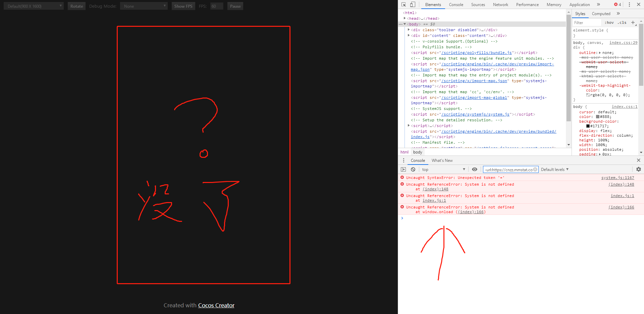Clear the console icon
The image size is (644, 314).
[x=413, y=170]
